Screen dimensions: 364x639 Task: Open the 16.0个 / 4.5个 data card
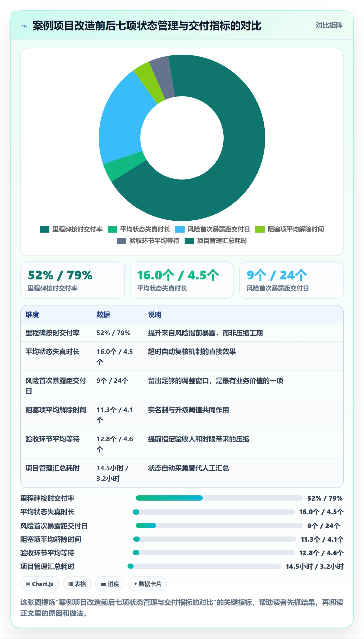(x=182, y=280)
